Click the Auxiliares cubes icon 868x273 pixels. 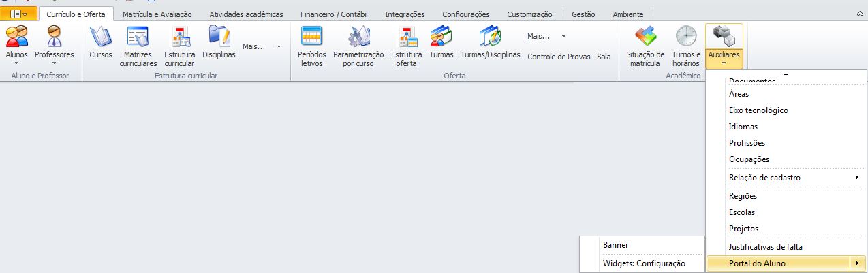pos(724,37)
